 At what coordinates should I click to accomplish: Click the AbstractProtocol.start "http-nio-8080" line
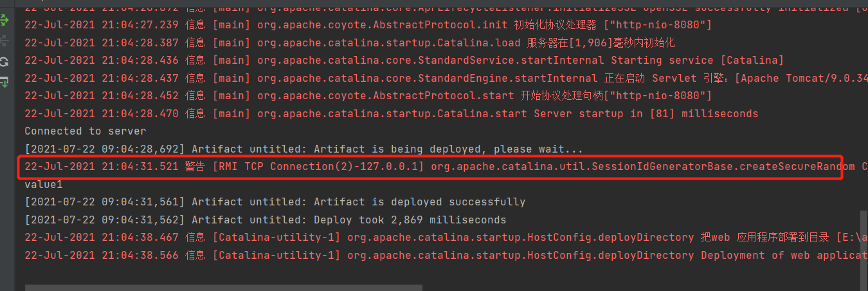[x=368, y=96]
